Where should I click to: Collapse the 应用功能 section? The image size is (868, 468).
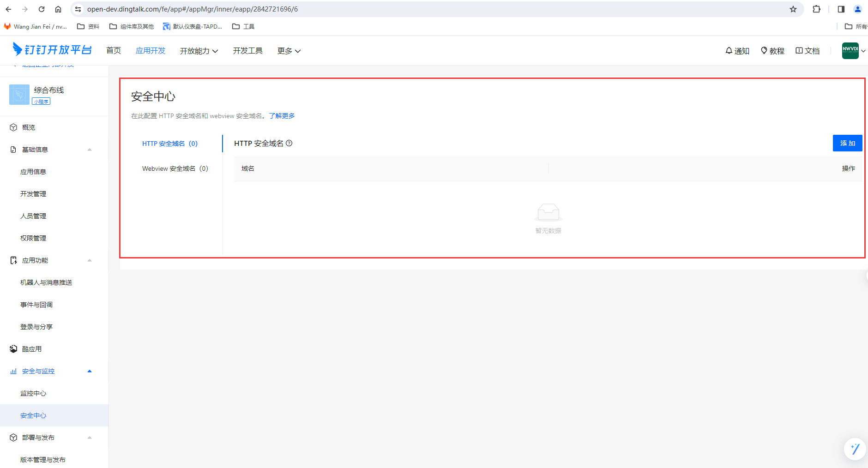point(90,260)
